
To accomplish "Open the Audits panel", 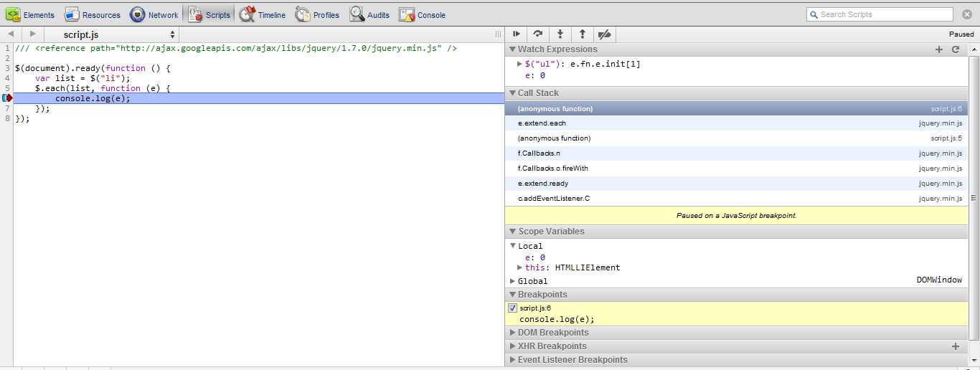I will click(x=370, y=14).
